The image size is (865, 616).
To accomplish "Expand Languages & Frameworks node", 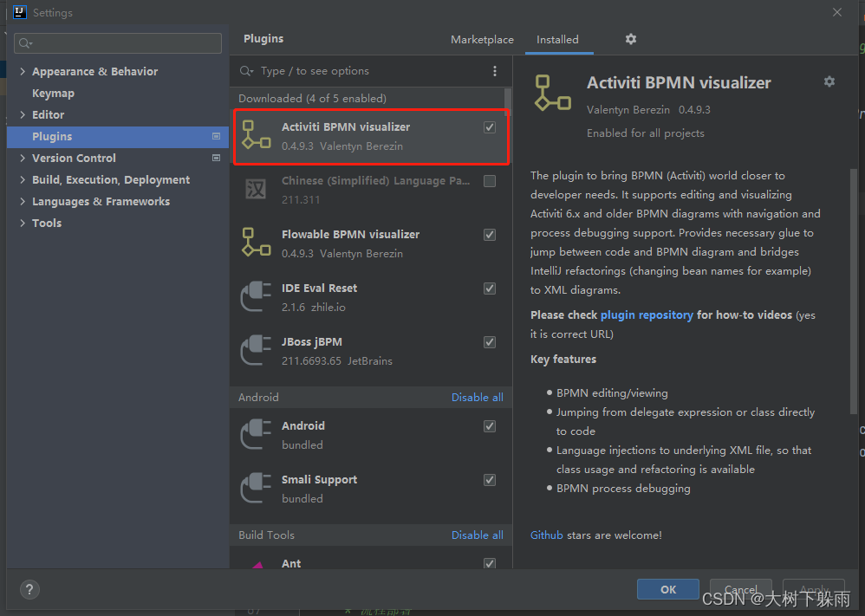I will pos(23,201).
